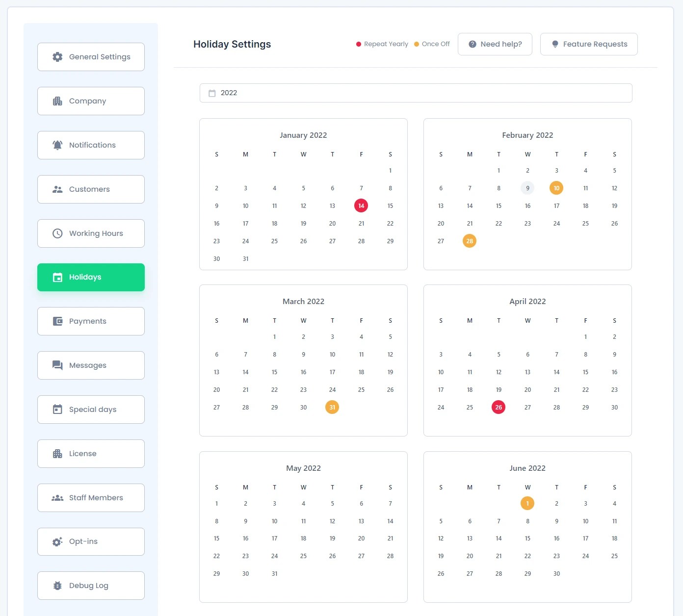
Task: Toggle the highlighted holiday on March 31
Action: (332, 407)
